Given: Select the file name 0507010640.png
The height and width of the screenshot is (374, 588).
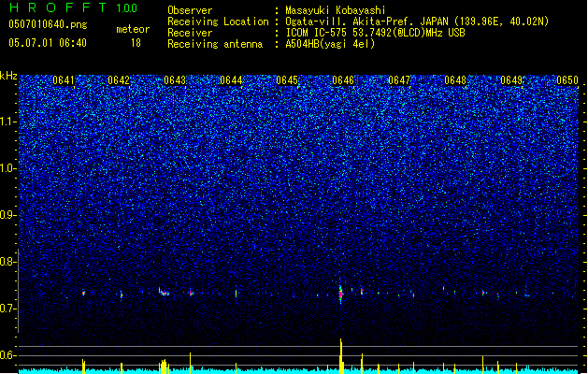Looking at the screenshot, I should (48, 24).
